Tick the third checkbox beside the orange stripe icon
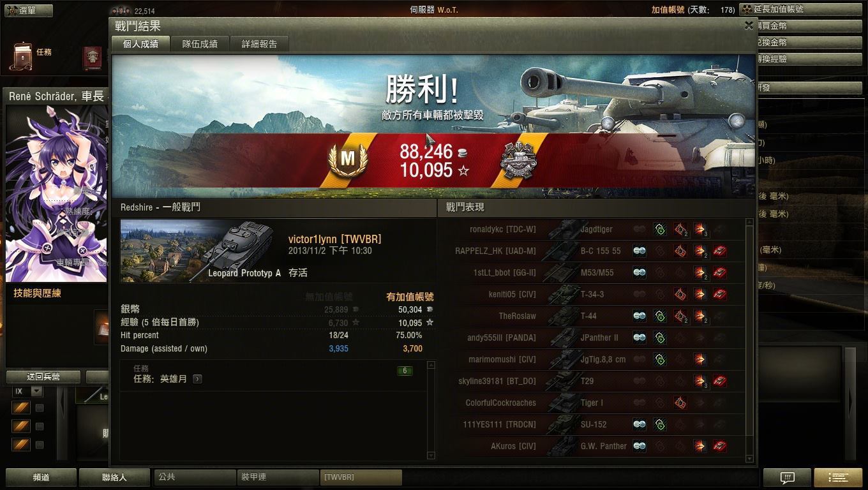This screenshot has height=490, width=868. pyautogui.click(x=40, y=445)
